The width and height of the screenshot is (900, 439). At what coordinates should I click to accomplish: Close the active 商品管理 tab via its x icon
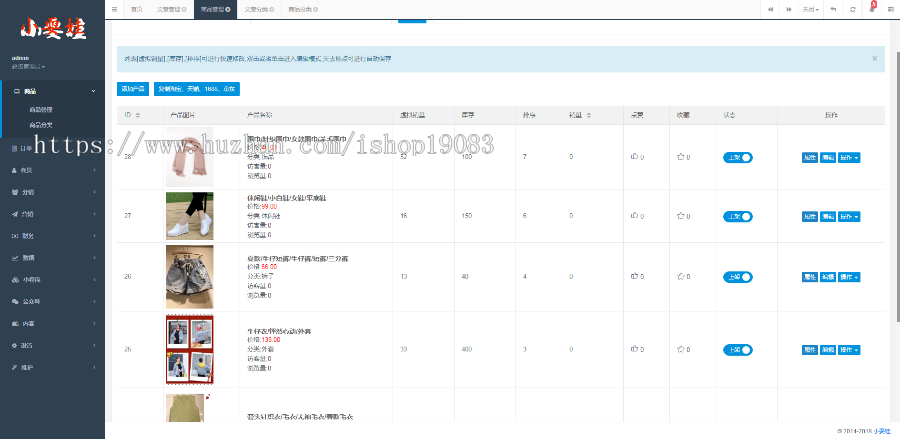[x=228, y=10]
